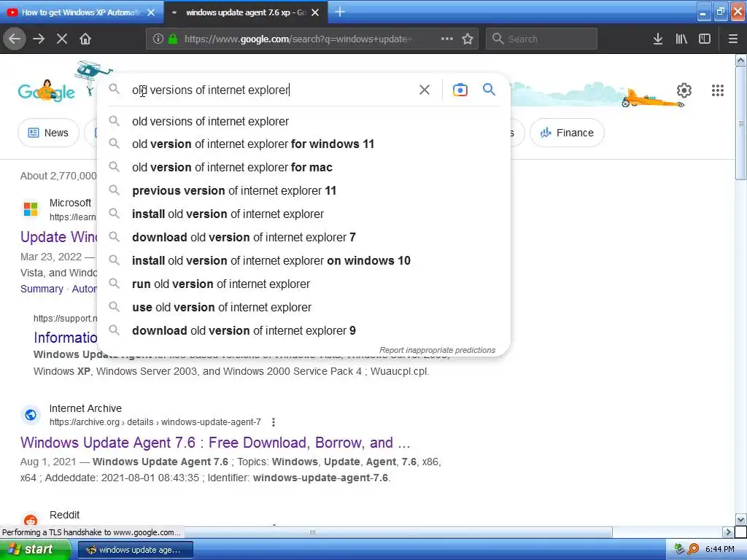The width and height of the screenshot is (747, 560).
Task: Open Google quick settings gear
Action: 684,90
